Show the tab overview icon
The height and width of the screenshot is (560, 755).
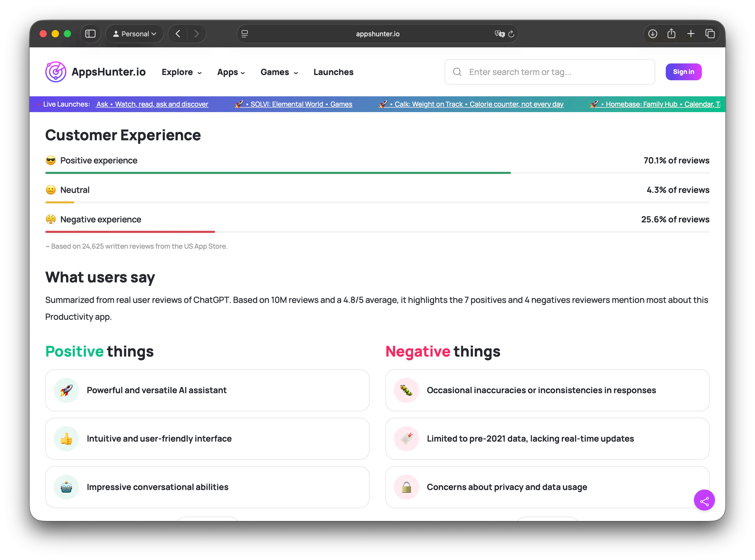tap(710, 34)
